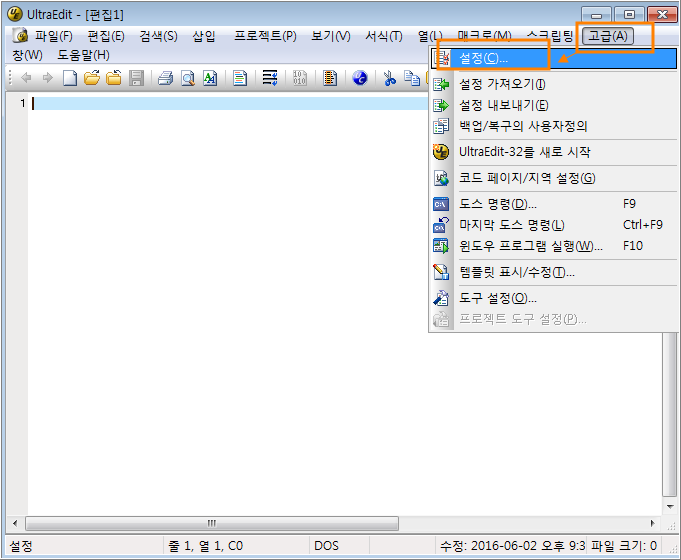Click vertical scrollbar down arrow
This screenshot has width=681, height=560.
pyautogui.click(x=670, y=507)
